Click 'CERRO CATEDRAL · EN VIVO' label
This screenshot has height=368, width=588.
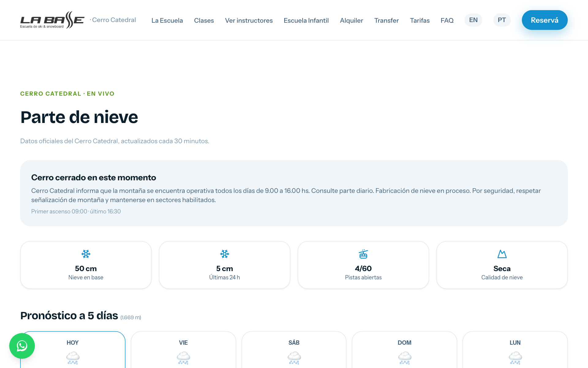coord(67,94)
